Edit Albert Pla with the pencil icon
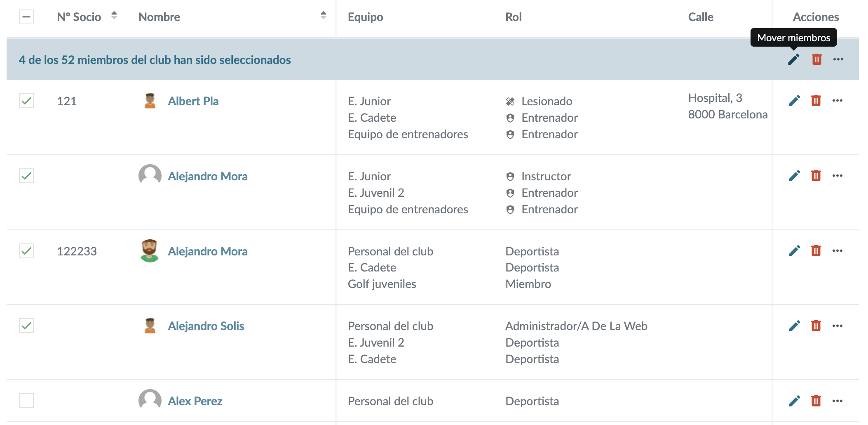Screen dimensions: 868x425 click(794, 101)
